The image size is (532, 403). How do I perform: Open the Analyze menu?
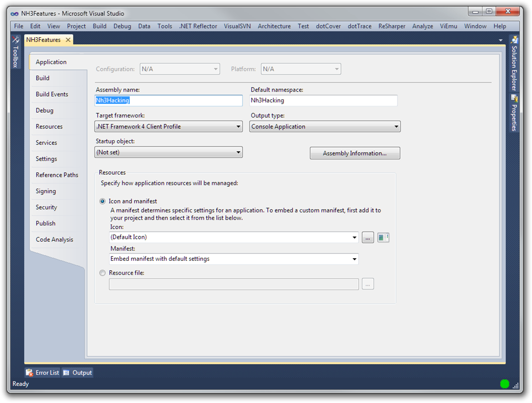pyautogui.click(x=422, y=26)
